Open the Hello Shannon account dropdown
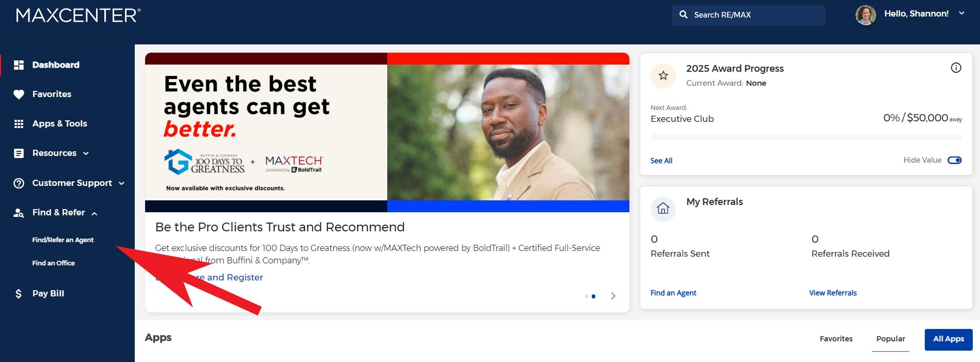This screenshot has height=362, width=980. pos(961,14)
